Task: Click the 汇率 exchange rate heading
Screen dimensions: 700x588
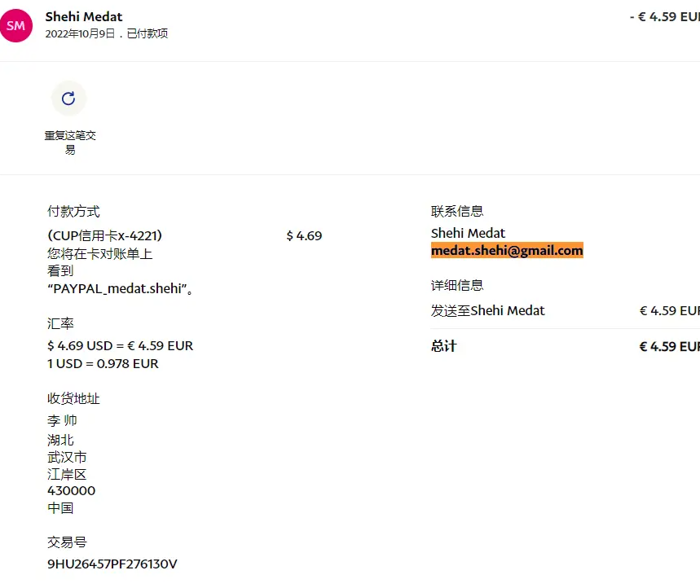Action: [x=60, y=324]
